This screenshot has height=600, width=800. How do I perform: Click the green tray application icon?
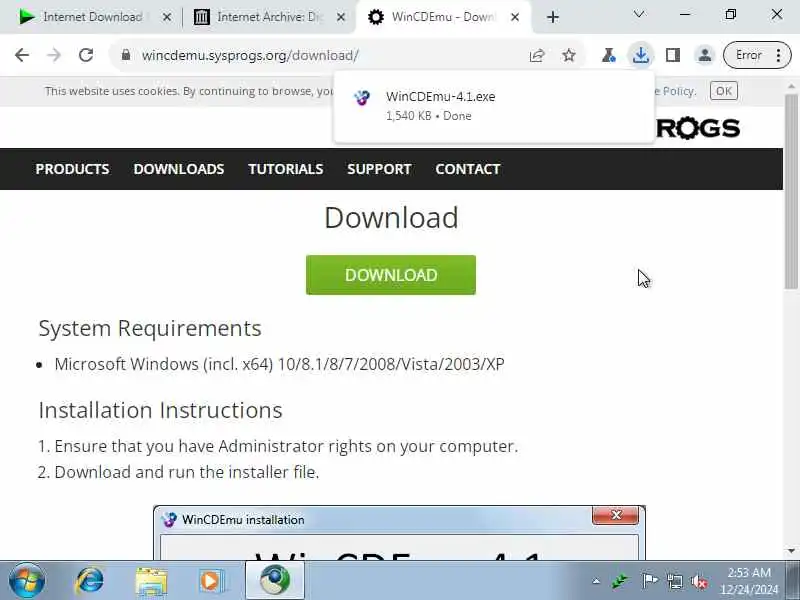(x=620, y=581)
